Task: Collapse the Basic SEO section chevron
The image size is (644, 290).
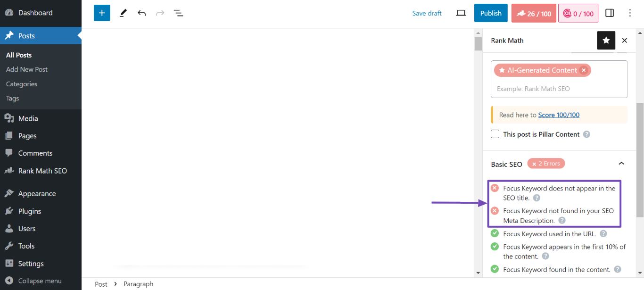Action: [x=621, y=164]
